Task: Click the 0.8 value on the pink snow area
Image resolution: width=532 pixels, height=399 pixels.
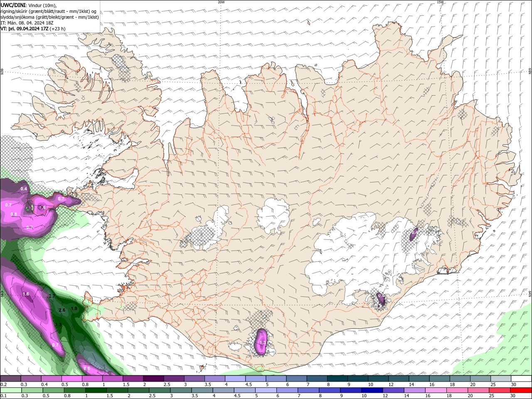Action: pyautogui.click(x=14, y=214)
